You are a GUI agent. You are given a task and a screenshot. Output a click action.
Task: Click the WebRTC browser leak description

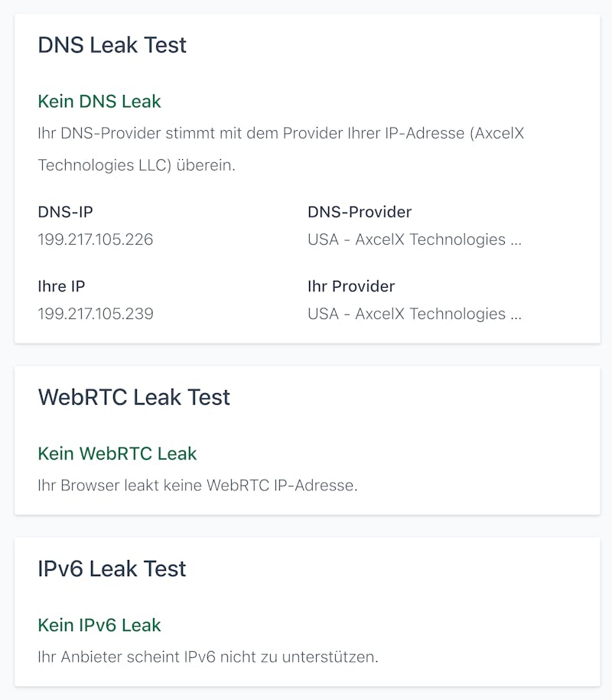(197, 485)
